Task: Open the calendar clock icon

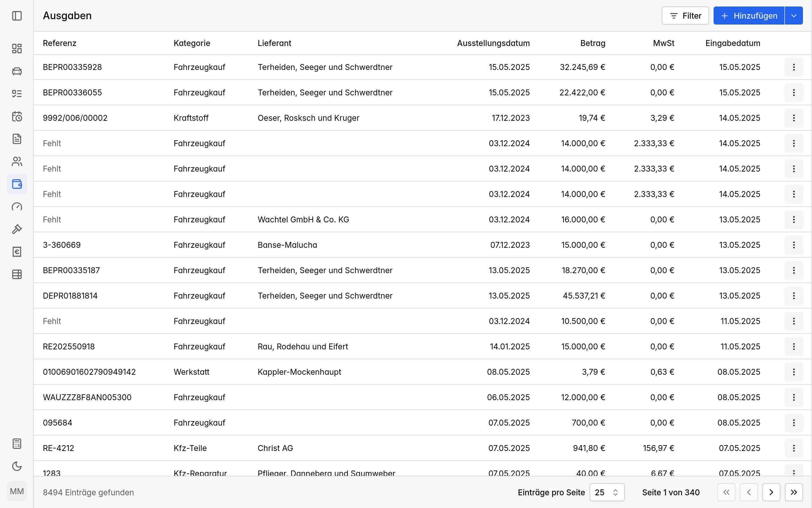Action: tap(17, 116)
